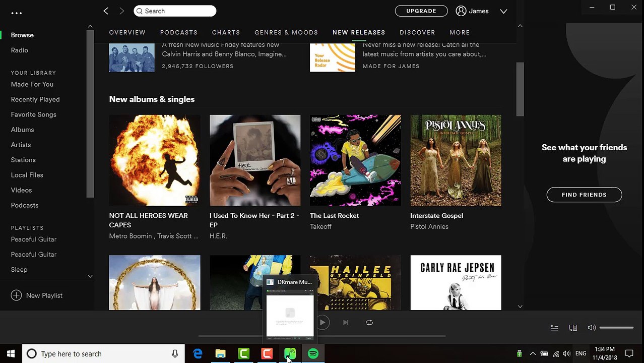Open Windows Start menu

[x=11, y=354]
